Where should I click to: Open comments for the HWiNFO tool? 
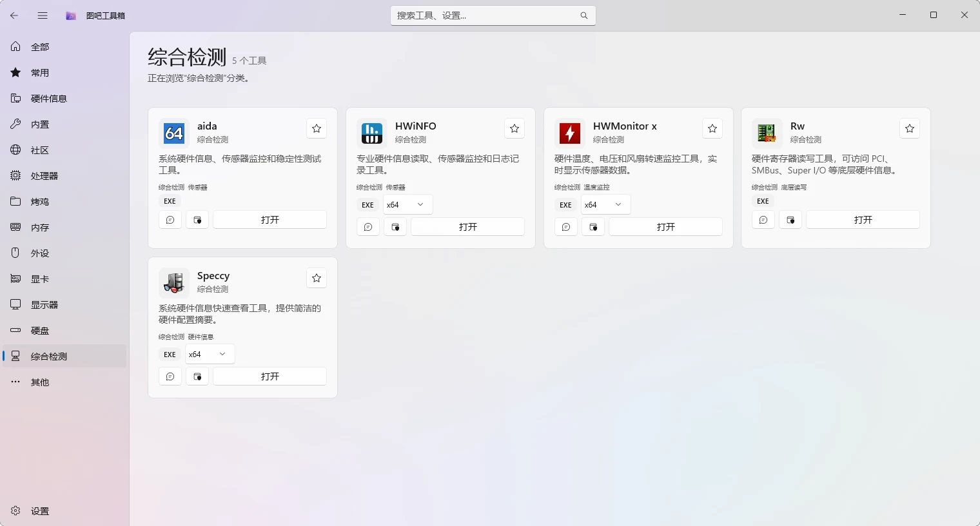click(x=368, y=227)
